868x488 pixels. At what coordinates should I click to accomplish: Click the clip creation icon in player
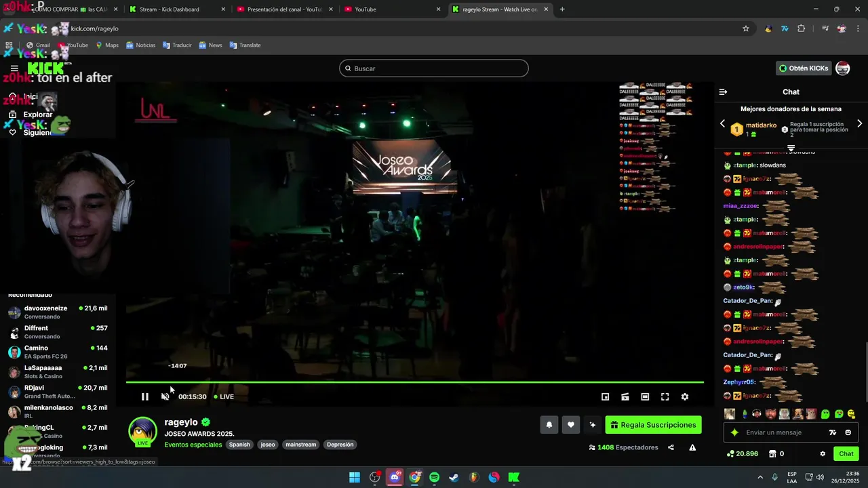click(625, 396)
